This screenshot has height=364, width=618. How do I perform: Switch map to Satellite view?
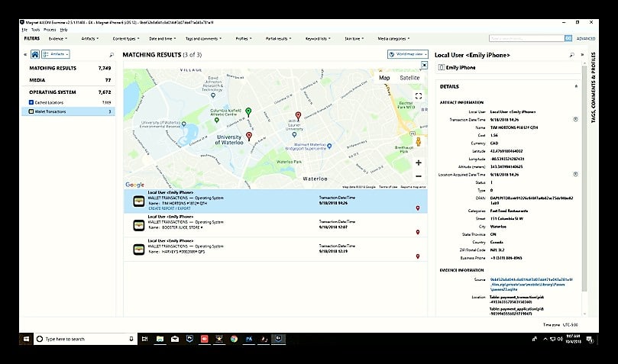pos(409,78)
